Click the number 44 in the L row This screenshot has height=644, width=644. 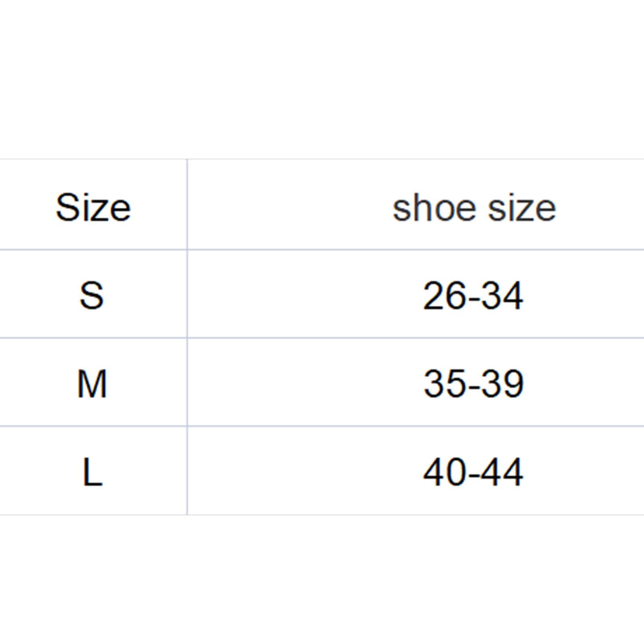(x=503, y=472)
